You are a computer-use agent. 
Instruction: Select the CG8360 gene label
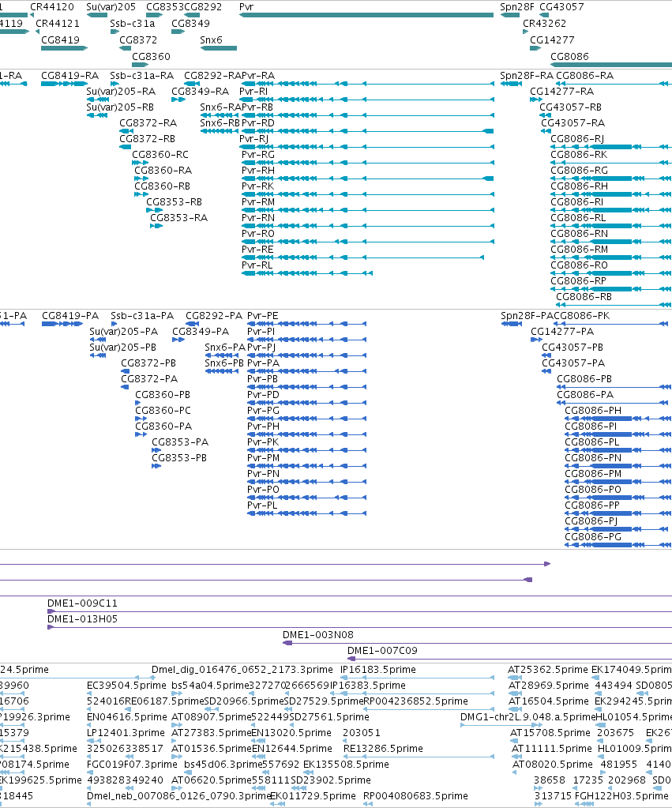(x=151, y=56)
